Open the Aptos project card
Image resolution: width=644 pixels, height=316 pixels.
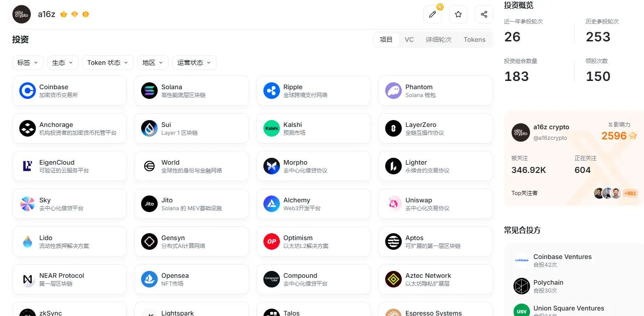point(436,241)
